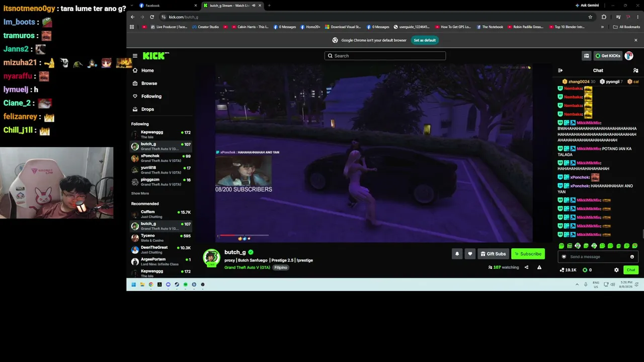The image size is (644, 362).
Task: Click the KICKs balance coin icon
Action: coord(585,270)
